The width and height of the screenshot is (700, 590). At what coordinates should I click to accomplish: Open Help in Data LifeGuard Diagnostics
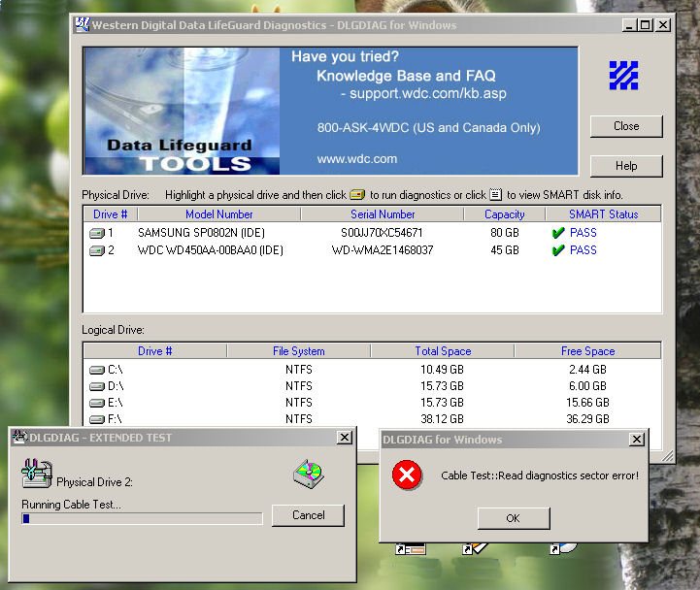[x=626, y=166]
